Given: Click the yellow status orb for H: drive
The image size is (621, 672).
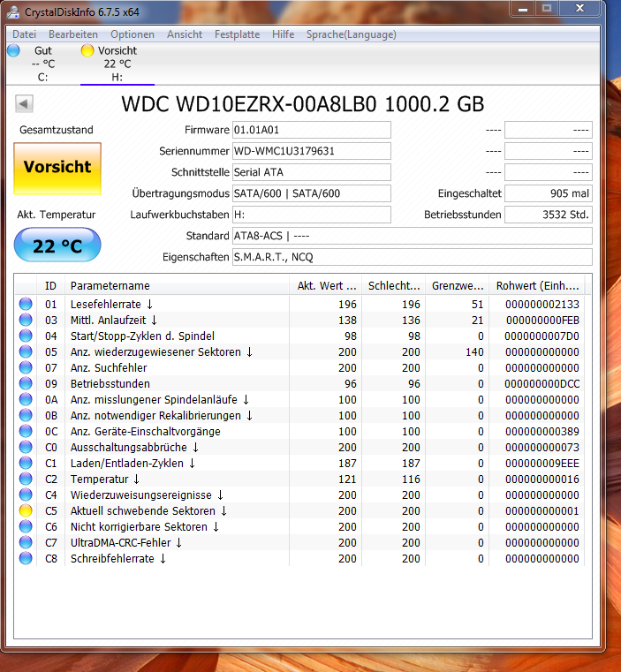Looking at the screenshot, I should [x=87, y=50].
